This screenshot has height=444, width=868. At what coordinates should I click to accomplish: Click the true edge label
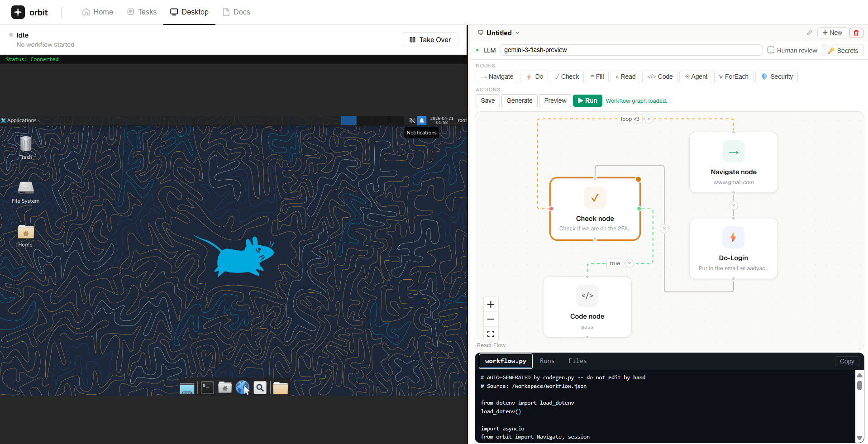615,263
